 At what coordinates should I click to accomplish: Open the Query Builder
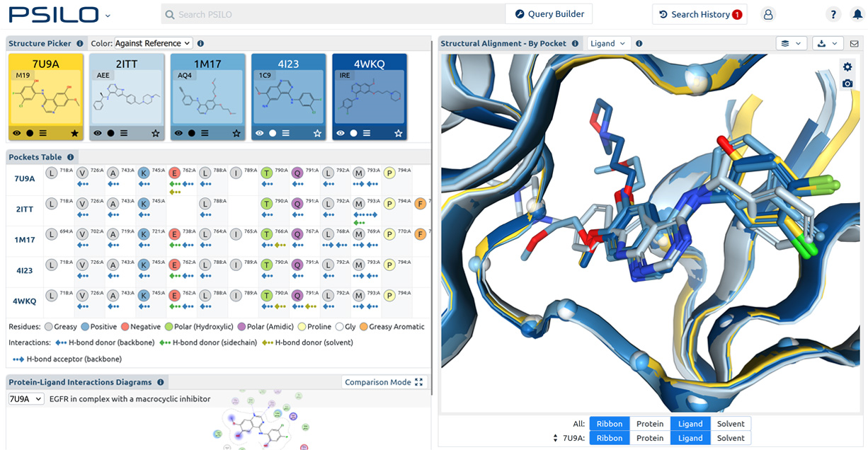click(549, 14)
